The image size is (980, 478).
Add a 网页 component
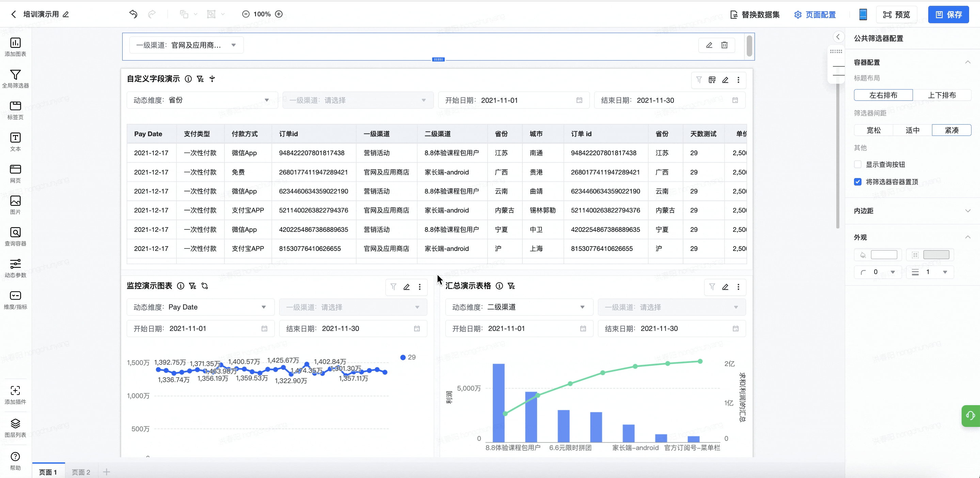tap(15, 173)
